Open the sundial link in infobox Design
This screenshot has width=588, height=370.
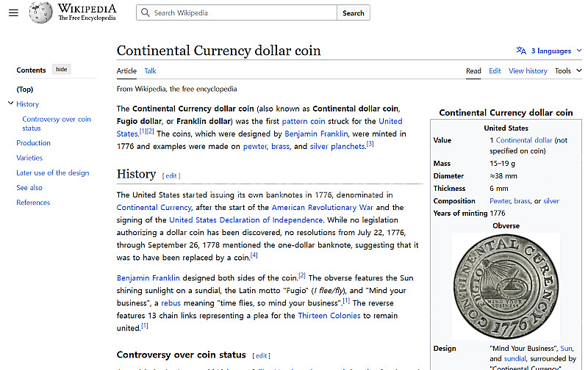(x=515, y=359)
